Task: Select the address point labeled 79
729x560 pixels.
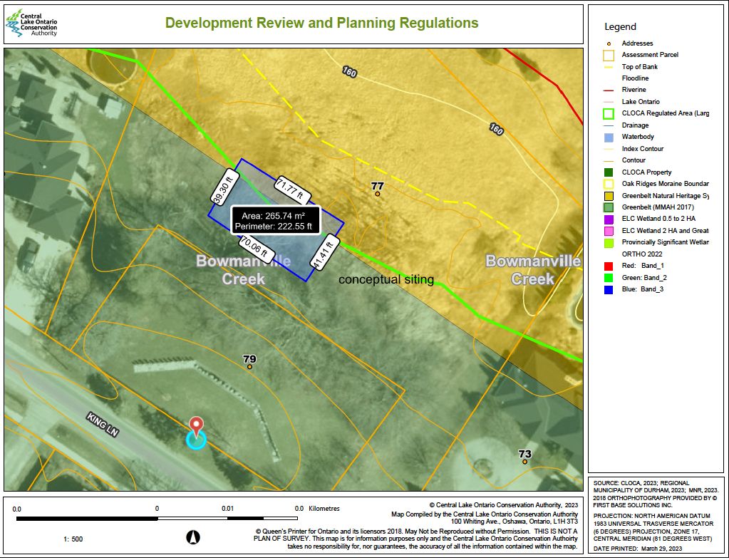Action: coord(249,367)
